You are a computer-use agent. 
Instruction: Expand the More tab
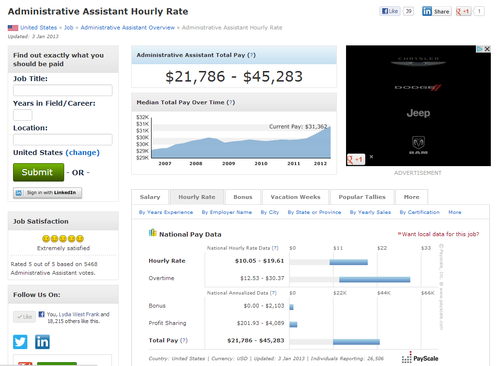[x=411, y=197]
